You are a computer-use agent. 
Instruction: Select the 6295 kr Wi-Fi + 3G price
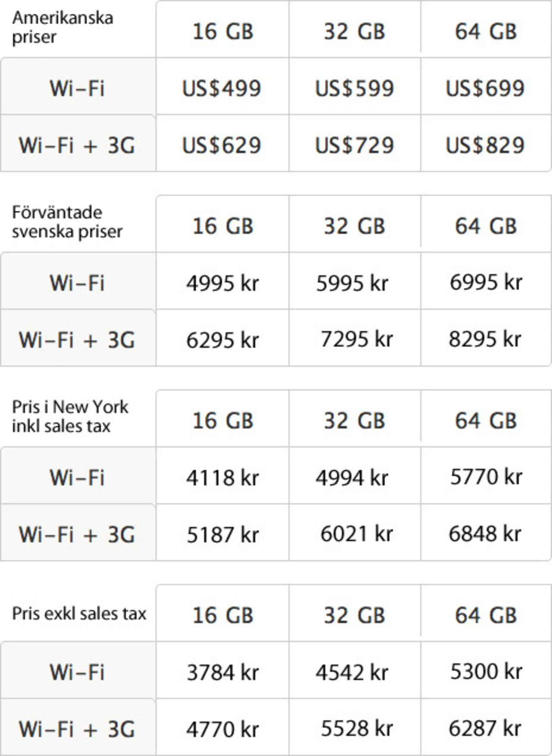[x=223, y=340]
